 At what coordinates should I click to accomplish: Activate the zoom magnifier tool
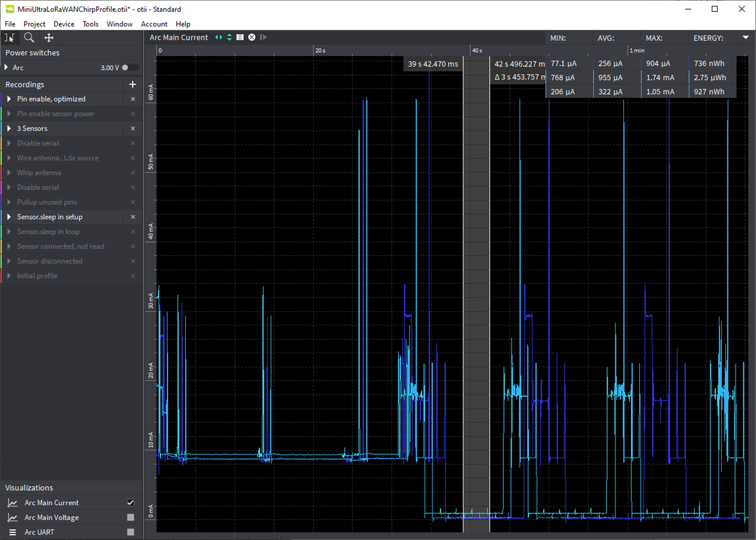[x=29, y=38]
